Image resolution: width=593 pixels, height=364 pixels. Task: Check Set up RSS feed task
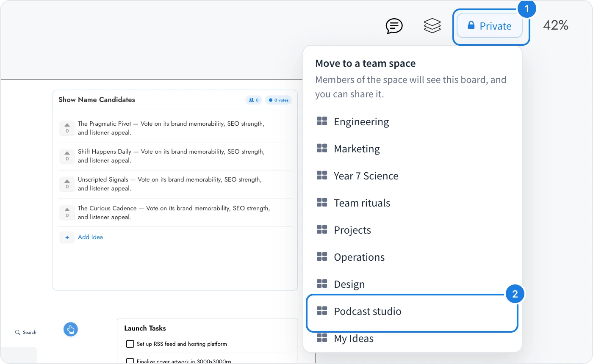(x=130, y=344)
